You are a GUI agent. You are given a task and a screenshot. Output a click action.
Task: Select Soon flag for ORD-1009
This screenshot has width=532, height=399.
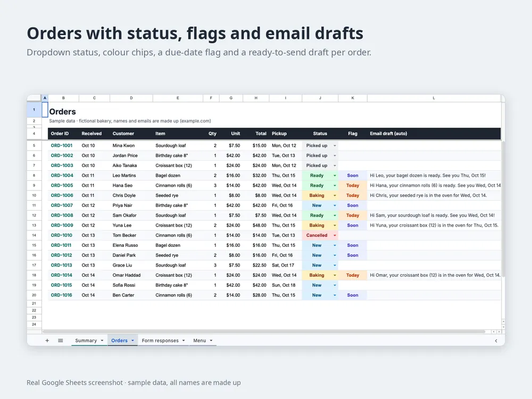click(x=353, y=225)
